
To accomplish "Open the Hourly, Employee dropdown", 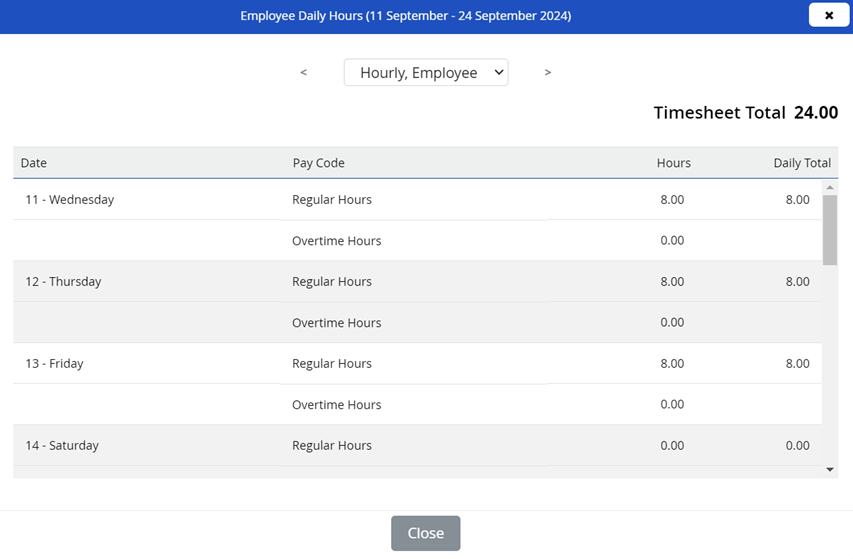I will (426, 72).
